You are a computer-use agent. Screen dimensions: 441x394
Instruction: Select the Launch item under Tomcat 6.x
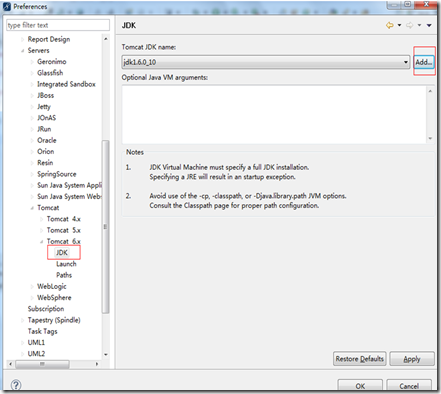pos(66,264)
